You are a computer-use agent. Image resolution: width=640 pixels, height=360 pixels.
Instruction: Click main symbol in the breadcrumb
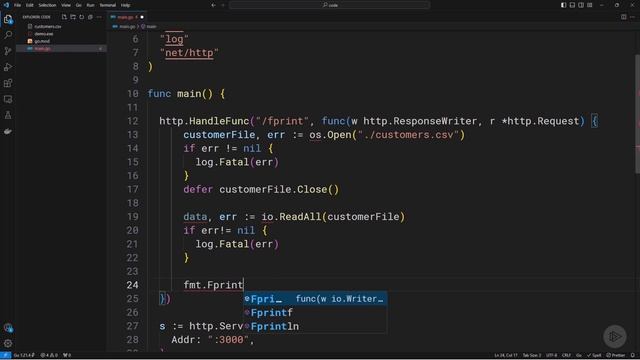point(151,27)
